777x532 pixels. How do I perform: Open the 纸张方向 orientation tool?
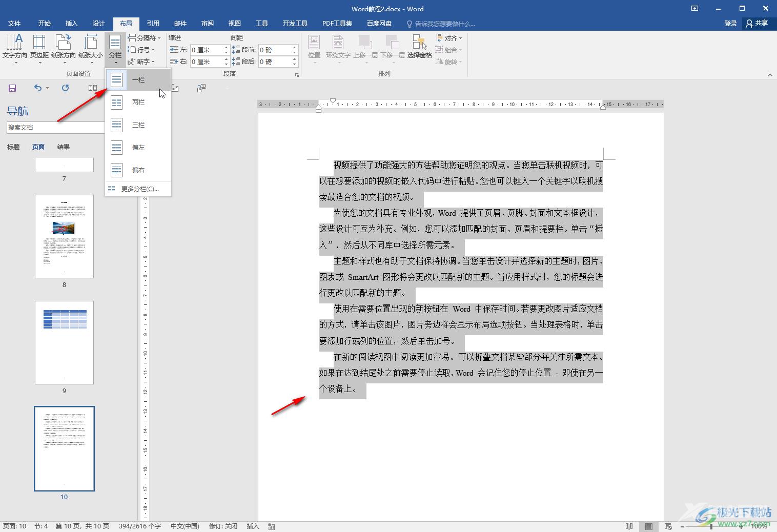pyautogui.click(x=64, y=49)
